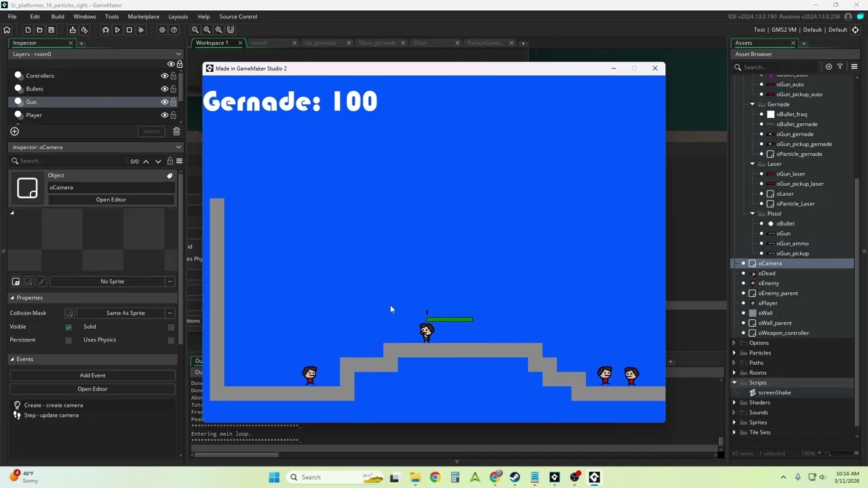The height and width of the screenshot is (488, 868).
Task: Create an executable build from the toolbar
Action: [x=73, y=30]
